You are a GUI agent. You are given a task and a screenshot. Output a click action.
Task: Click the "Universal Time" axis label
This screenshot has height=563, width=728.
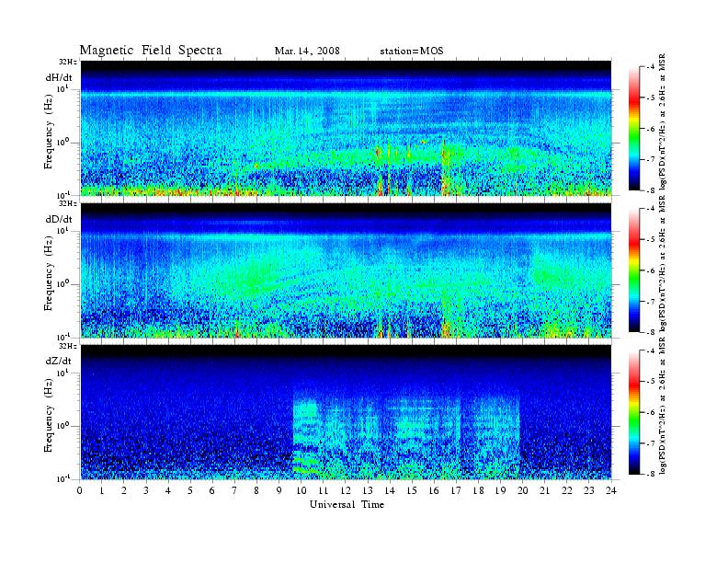click(347, 504)
